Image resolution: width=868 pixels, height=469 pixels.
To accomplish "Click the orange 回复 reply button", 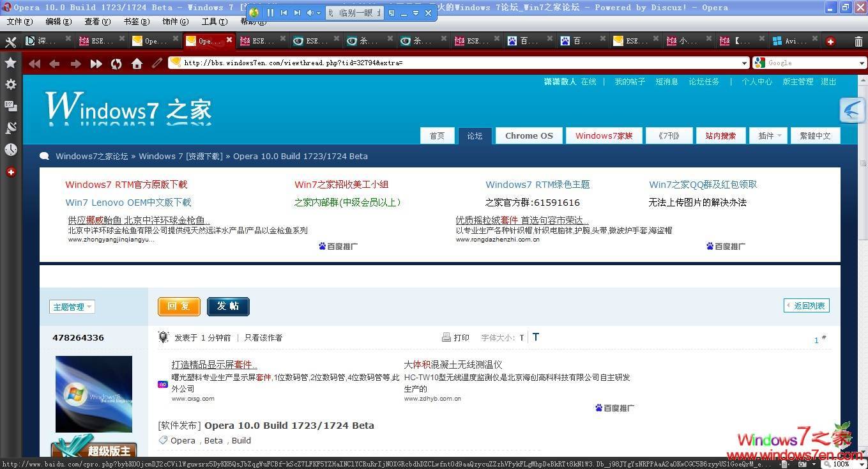I will [x=179, y=306].
